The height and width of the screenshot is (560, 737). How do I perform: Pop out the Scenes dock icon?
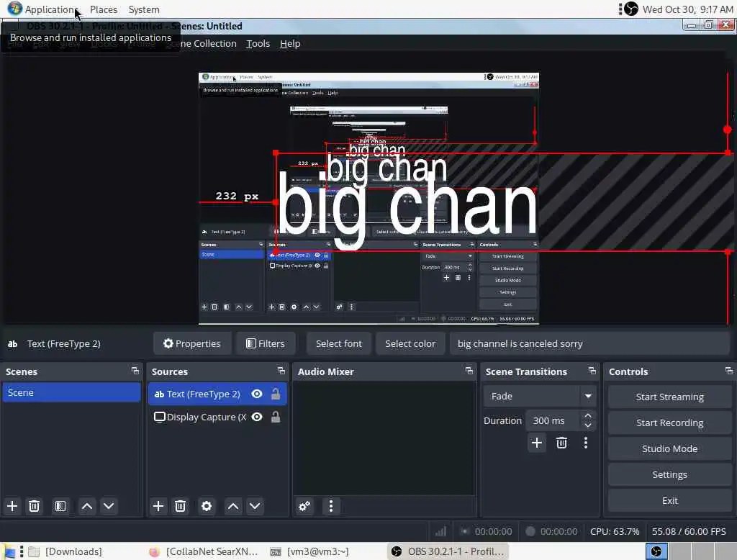point(135,371)
